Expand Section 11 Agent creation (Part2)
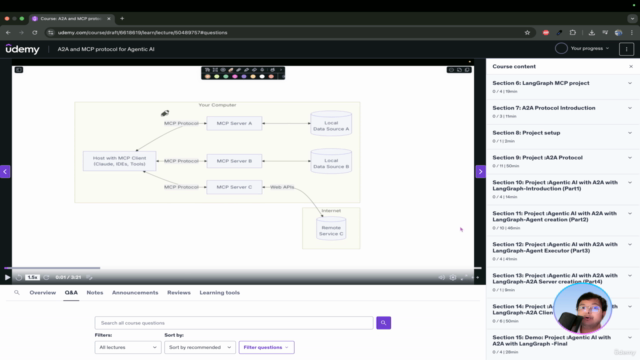 tap(563, 220)
